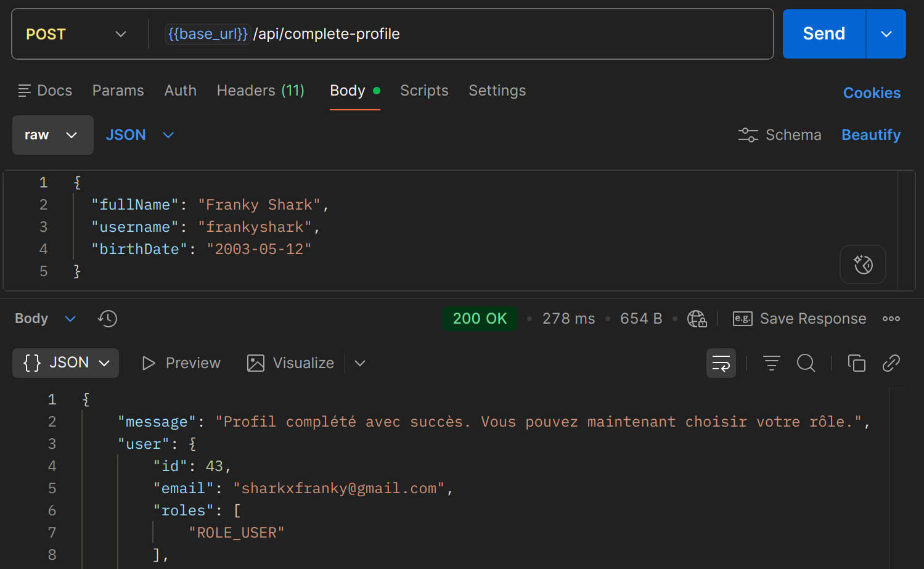924x569 pixels.
Task: Click the 654 B response size
Action: pyautogui.click(x=641, y=319)
